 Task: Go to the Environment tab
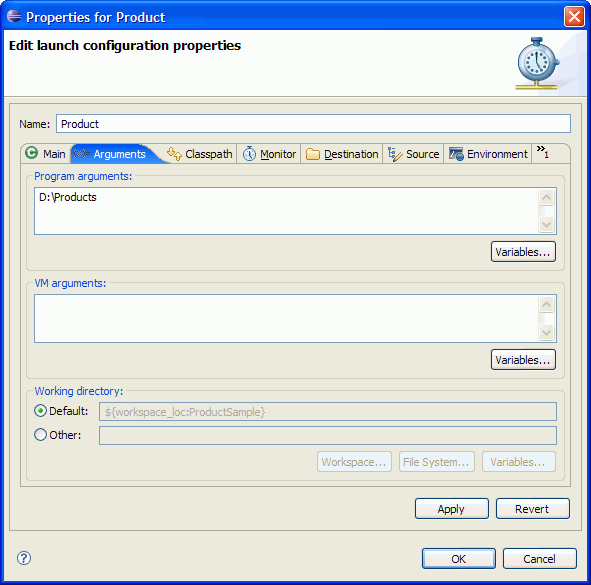(x=488, y=154)
